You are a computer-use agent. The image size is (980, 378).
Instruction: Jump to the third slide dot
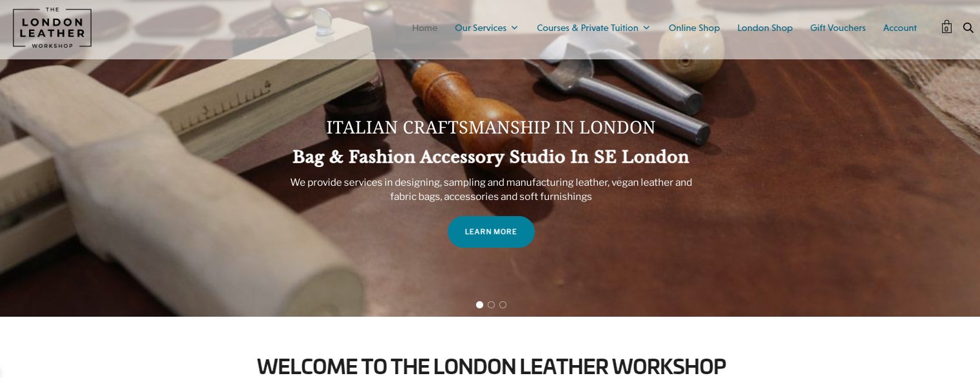pos(503,304)
